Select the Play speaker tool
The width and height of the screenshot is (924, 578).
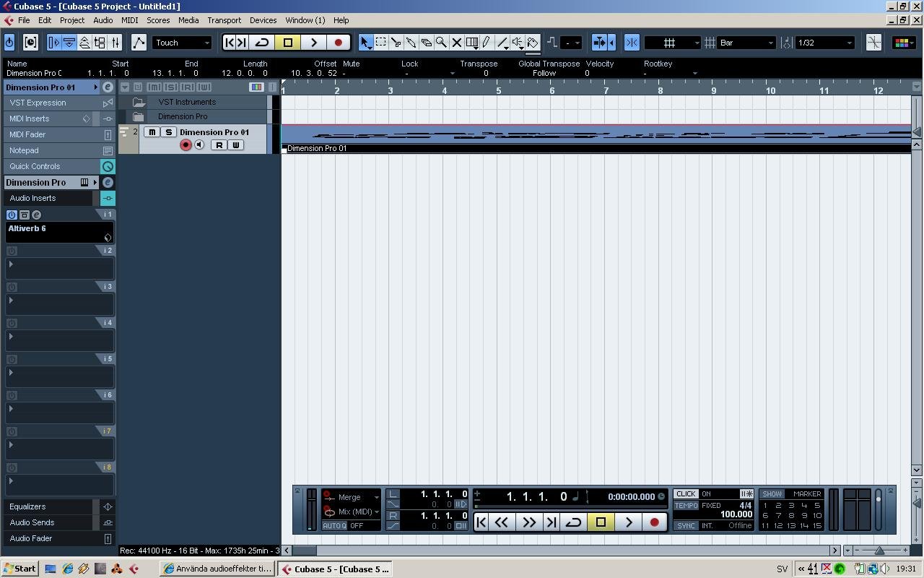(x=518, y=43)
